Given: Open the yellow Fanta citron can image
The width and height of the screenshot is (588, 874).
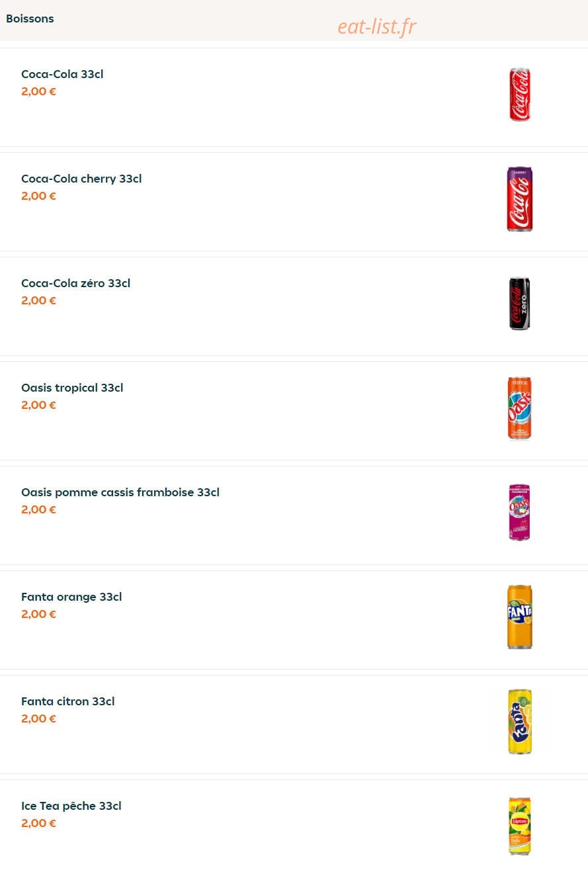Looking at the screenshot, I should coord(520,722).
